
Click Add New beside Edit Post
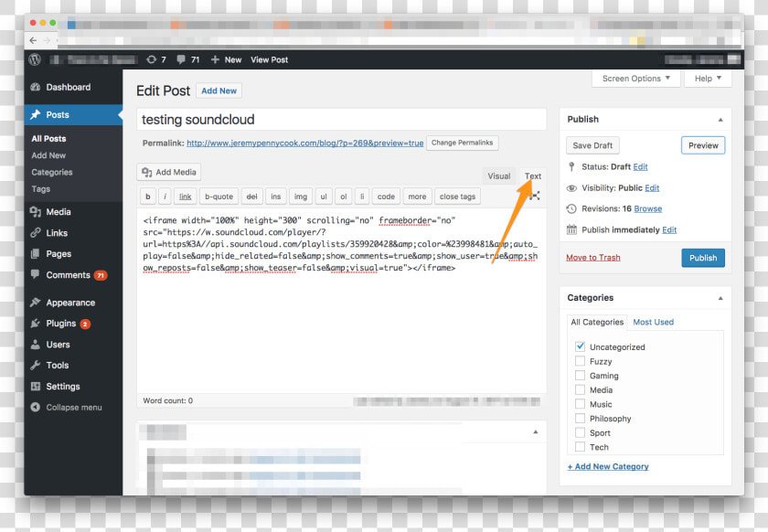(x=219, y=90)
